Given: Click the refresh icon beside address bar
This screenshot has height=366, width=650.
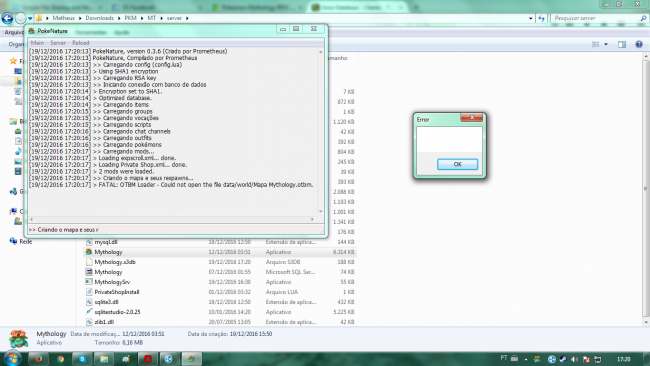Looking at the screenshot, I should [x=541, y=18].
